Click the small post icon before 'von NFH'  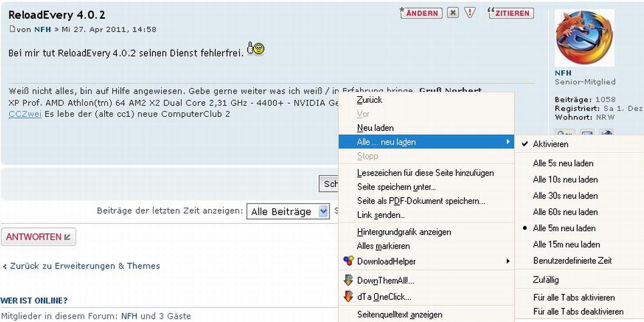click(x=12, y=29)
